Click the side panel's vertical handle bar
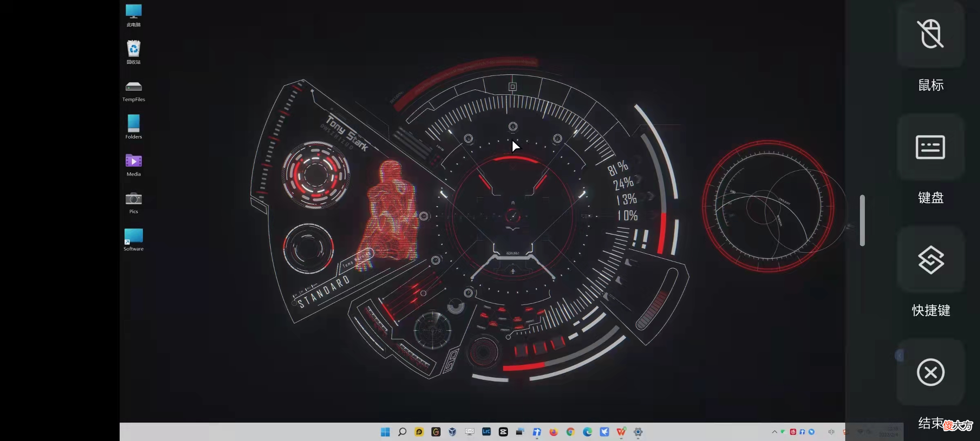Screen dimensions: 980x441 862,220
